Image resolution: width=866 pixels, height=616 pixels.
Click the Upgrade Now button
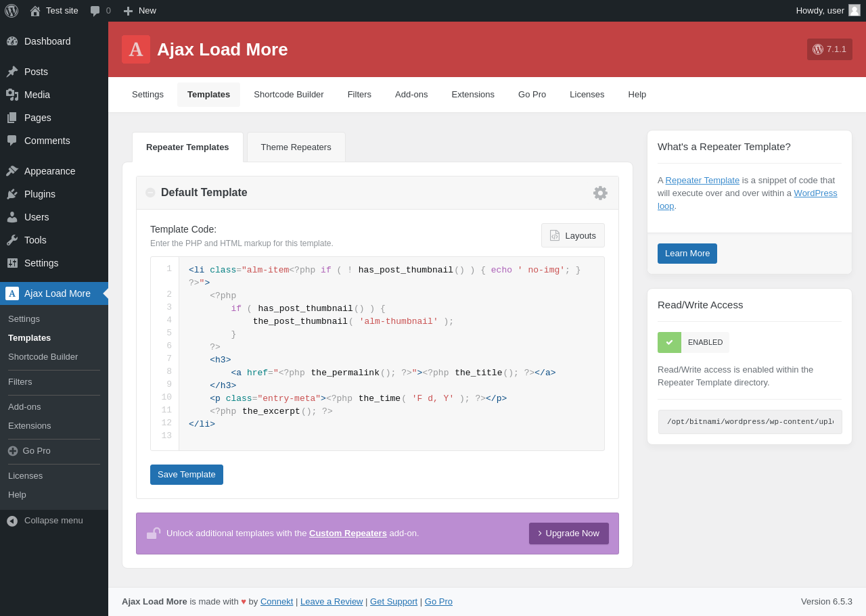568,534
